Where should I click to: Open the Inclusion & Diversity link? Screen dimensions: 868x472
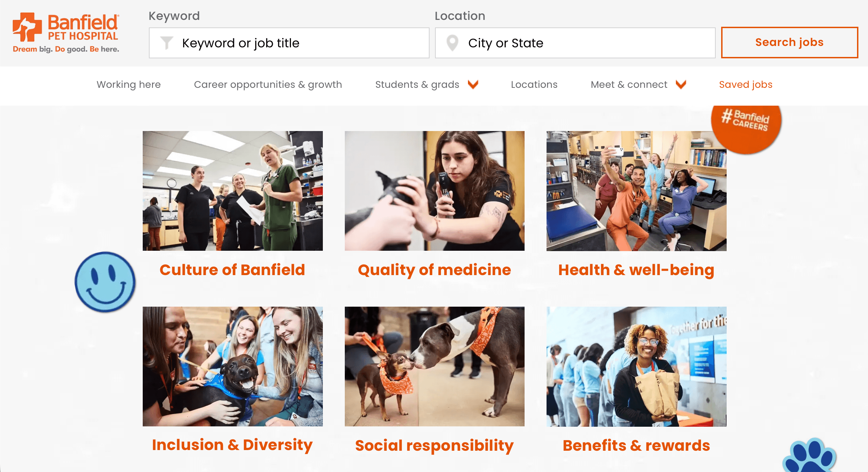point(232,445)
